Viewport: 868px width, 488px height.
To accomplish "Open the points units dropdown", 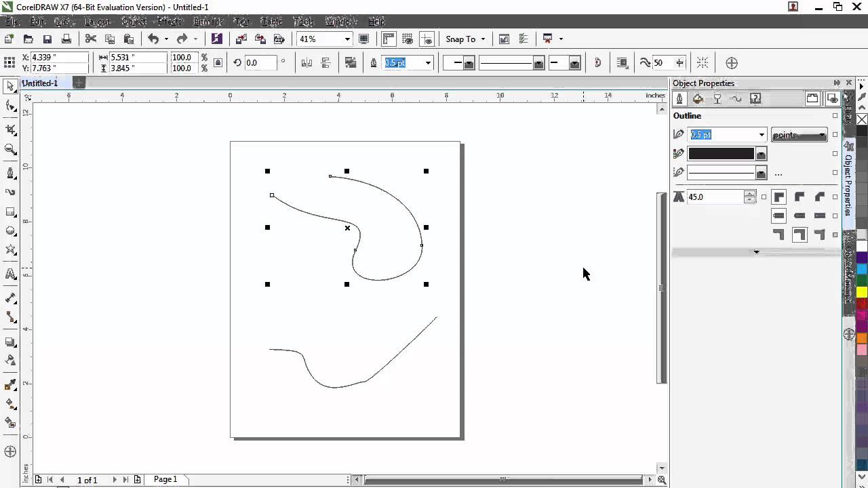I will (800, 135).
